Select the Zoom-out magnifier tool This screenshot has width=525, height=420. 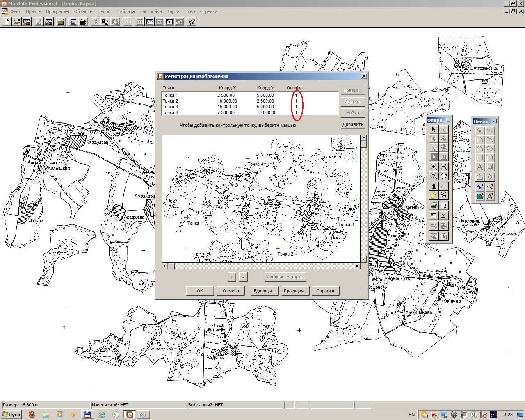pyautogui.click(x=443, y=167)
